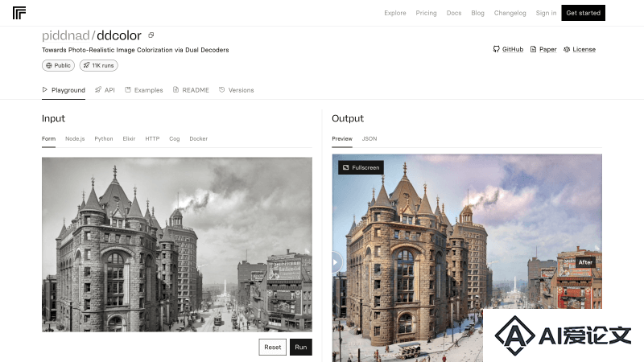The height and width of the screenshot is (362, 644).
Task: Open the README tab
Action: [x=191, y=90]
